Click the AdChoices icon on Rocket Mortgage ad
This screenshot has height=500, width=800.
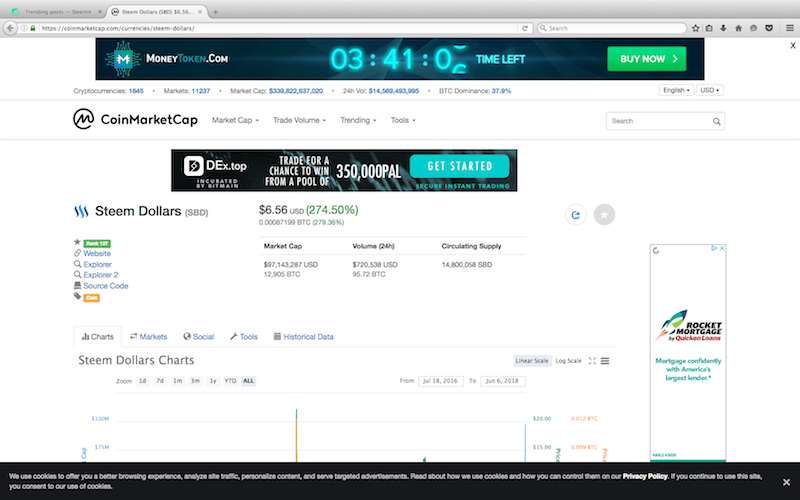tap(714, 248)
